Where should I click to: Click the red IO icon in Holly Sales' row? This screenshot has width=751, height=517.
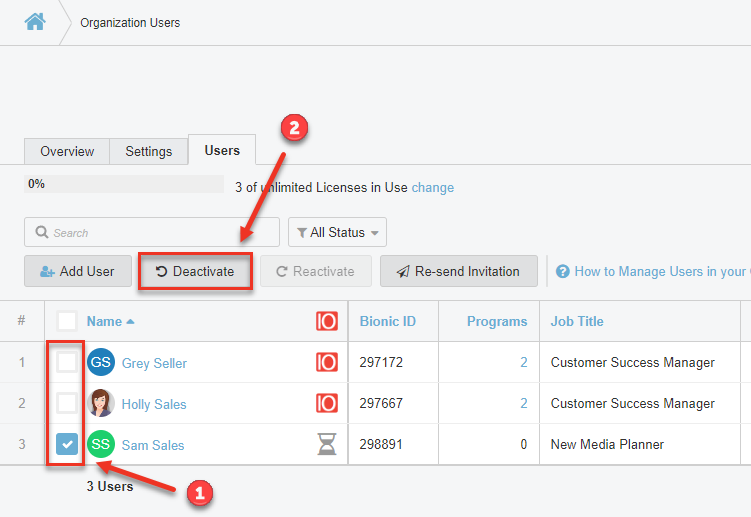[327, 403]
